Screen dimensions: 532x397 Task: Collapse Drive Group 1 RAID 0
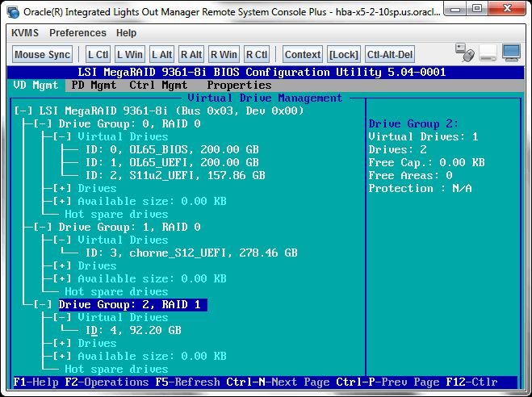point(43,227)
